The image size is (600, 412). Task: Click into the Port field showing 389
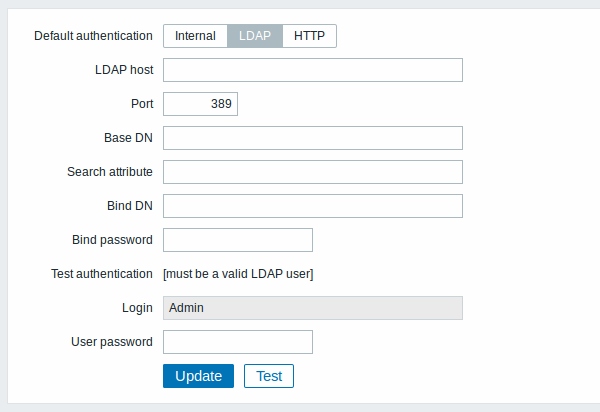(200, 104)
